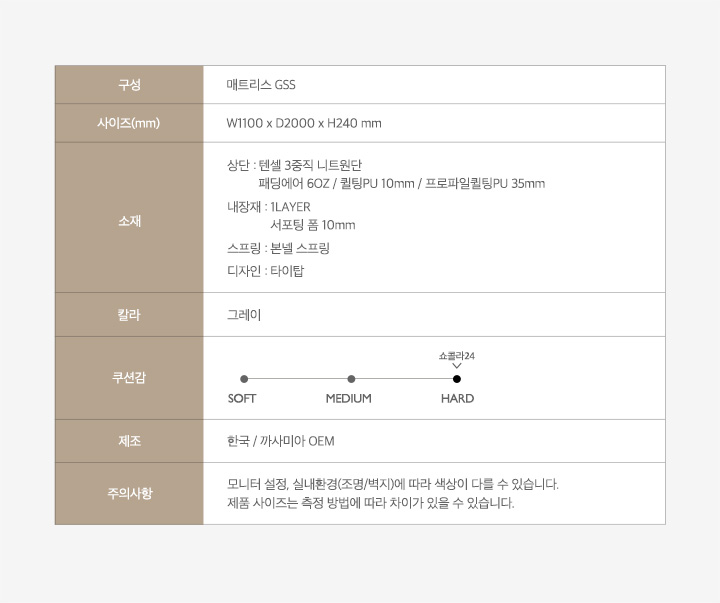The height and width of the screenshot is (603, 720).
Task: Click the notice line starting with 모니터 설정
Action: tap(393, 484)
